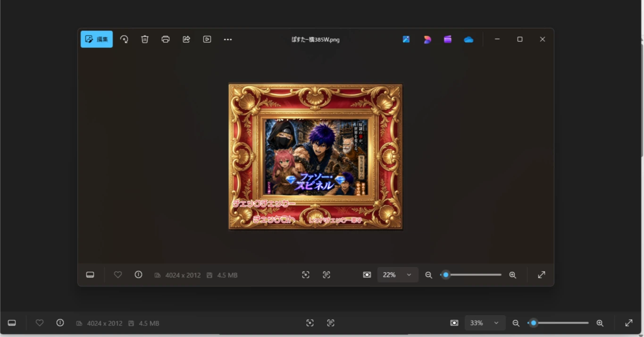Click the 編集 edit button
This screenshot has height=337, width=644.
click(x=97, y=39)
